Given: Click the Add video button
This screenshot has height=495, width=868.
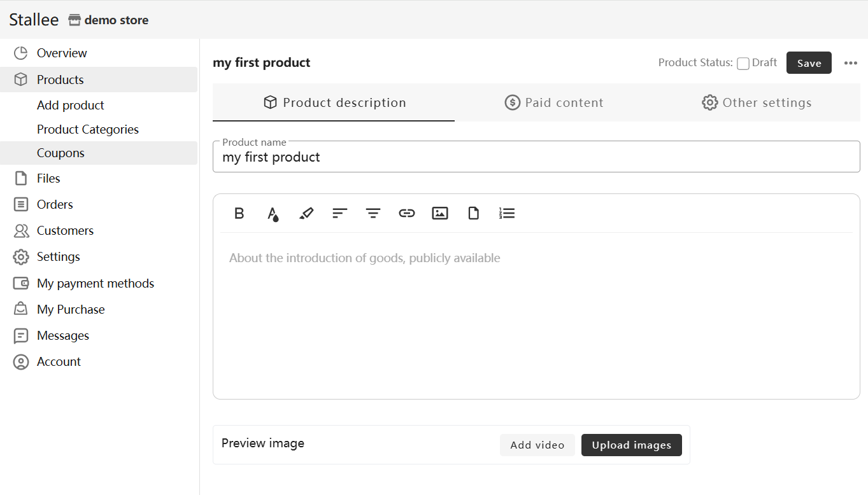Looking at the screenshot, I should pos(537,445).
